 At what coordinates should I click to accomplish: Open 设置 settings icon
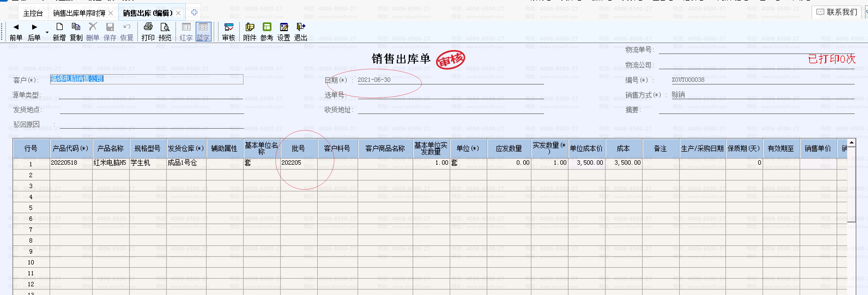point(284,31)
